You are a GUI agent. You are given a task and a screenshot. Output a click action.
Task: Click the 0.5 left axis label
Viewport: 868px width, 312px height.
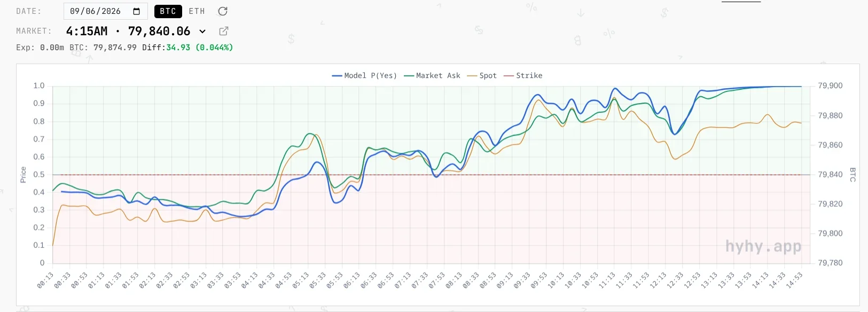pos(39,174)
